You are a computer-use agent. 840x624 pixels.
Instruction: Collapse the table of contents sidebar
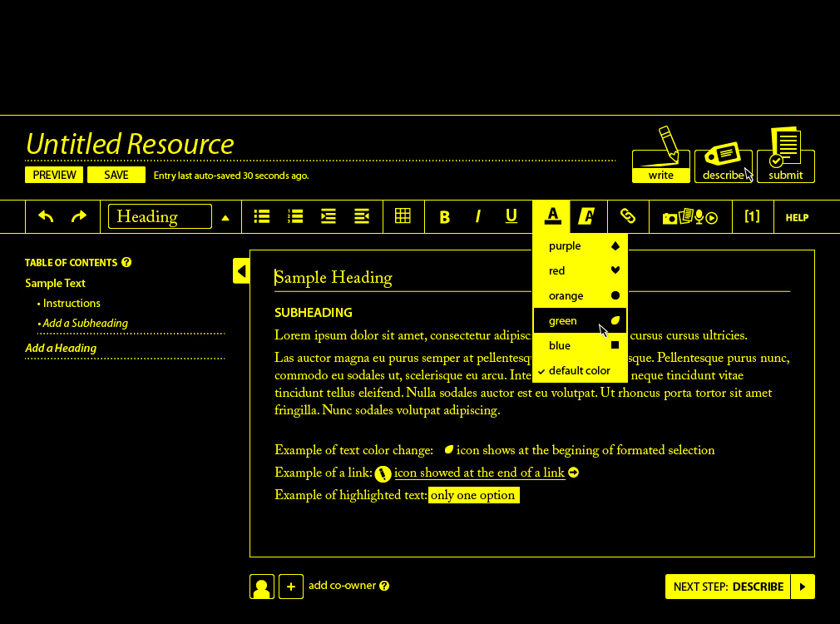[x=241, y=270]
